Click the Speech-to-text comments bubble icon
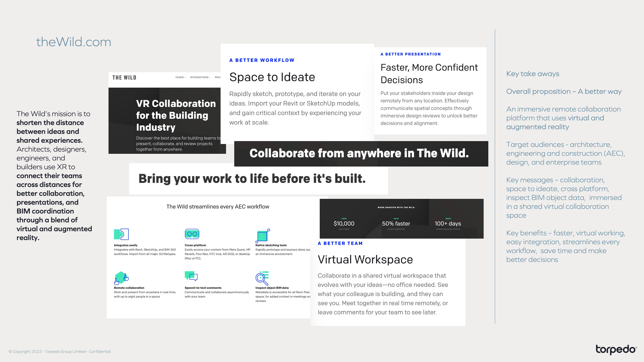Viewport: 644px width, 362px height. [x=191, y=276]
